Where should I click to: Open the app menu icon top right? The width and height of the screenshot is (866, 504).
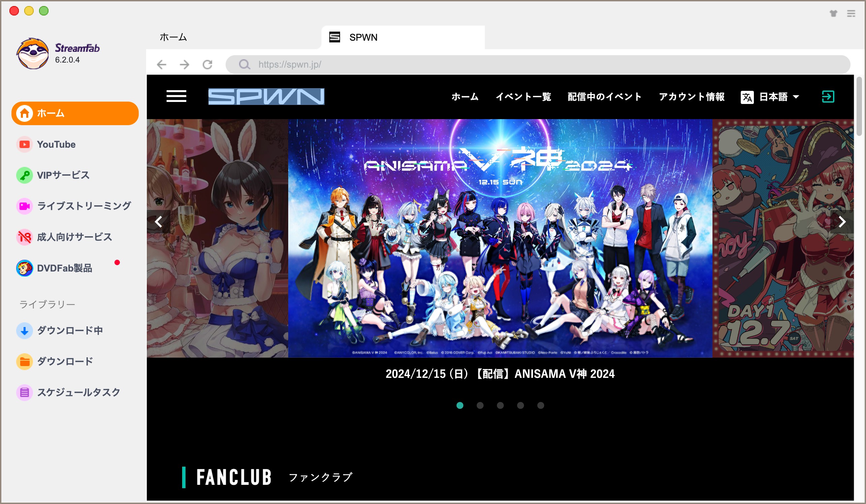pos(851,13)
